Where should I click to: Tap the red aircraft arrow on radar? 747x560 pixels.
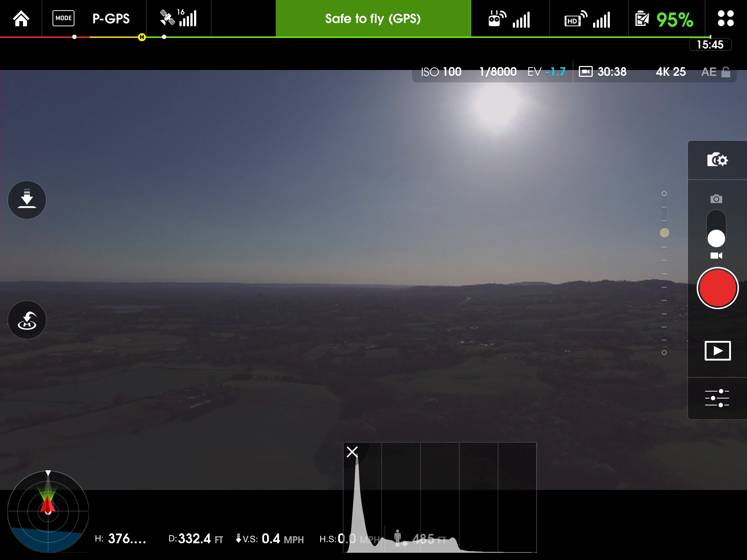click(47, 505)
